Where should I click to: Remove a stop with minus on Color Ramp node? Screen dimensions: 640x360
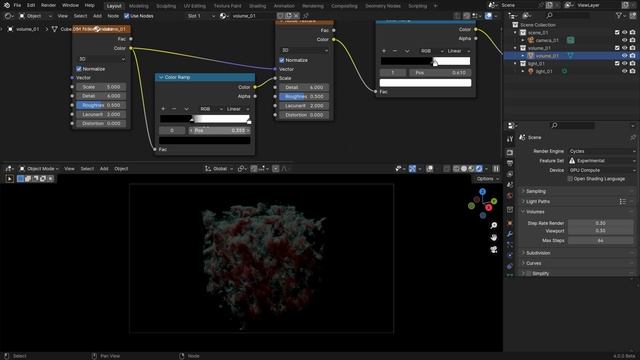tap(174, 109)
